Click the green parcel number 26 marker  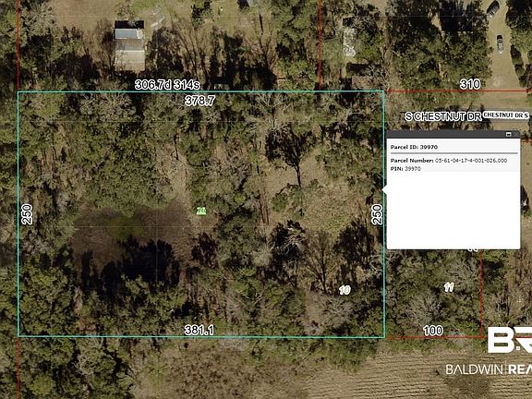[x=201, y=211]
